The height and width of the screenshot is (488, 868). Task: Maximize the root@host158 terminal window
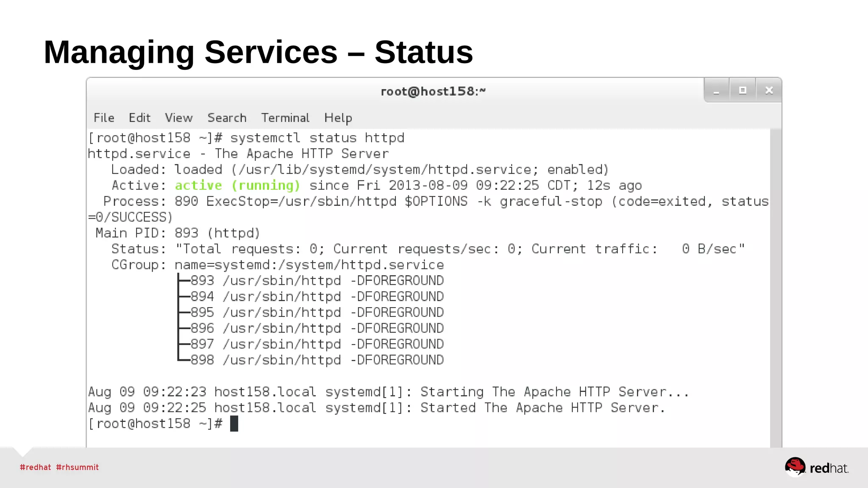(x=743, y=90)
